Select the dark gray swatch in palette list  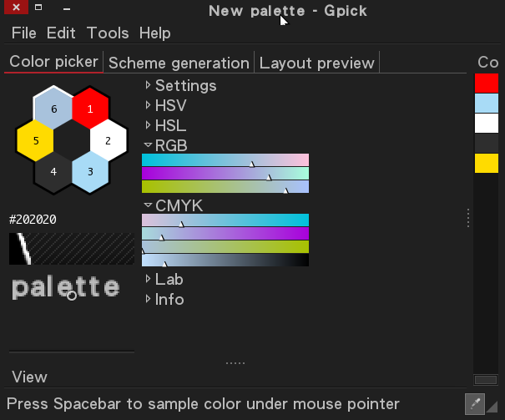(487, 143)
